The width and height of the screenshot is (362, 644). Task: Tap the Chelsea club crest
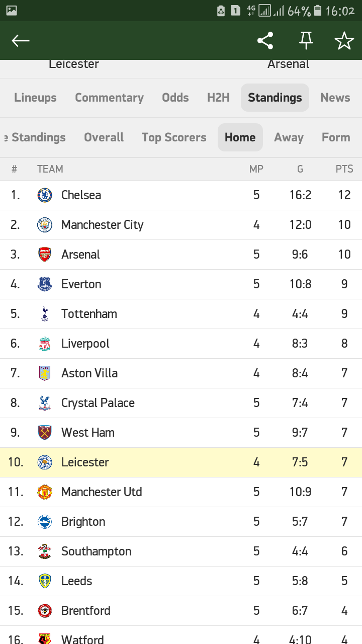(x=45, y=195)
